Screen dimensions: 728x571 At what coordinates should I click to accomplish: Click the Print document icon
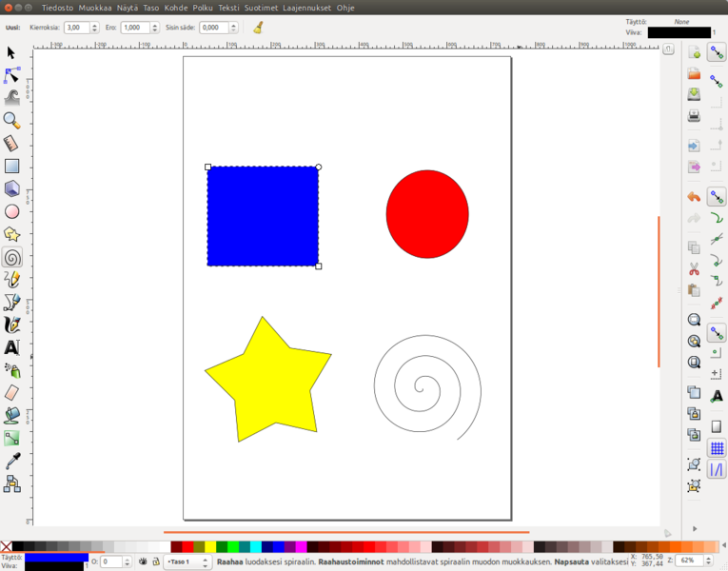pyautogui.click(x=694, y=115)
